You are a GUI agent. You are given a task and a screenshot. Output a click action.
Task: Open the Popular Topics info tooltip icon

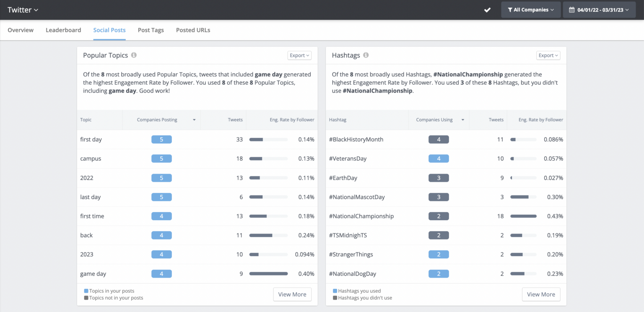134,55
